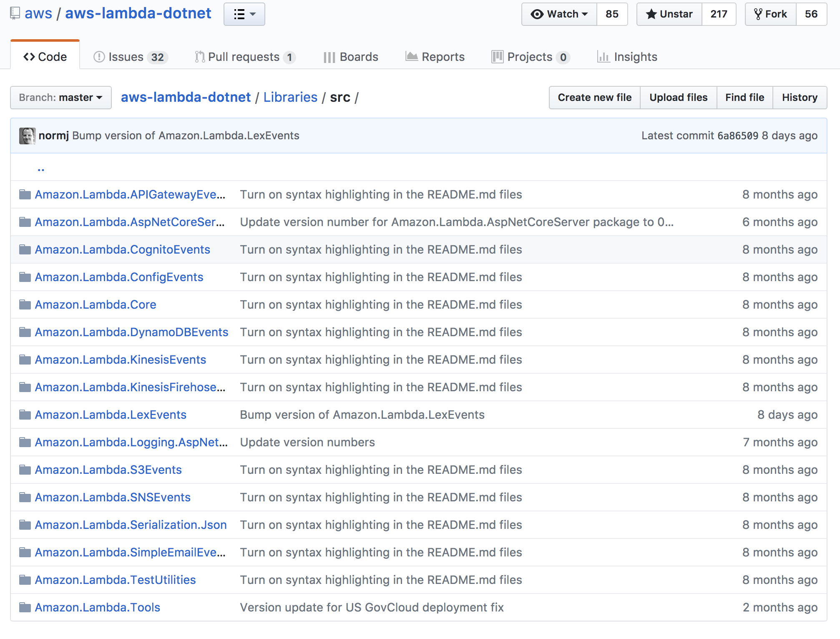Open the Boards tab

351,57
